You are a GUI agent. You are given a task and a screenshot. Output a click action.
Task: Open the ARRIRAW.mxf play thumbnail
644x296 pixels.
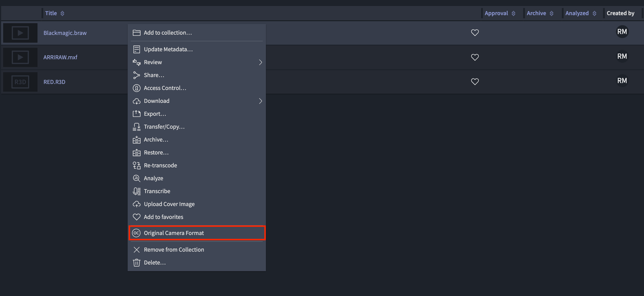pyautogui.click(x=20, y=57)
